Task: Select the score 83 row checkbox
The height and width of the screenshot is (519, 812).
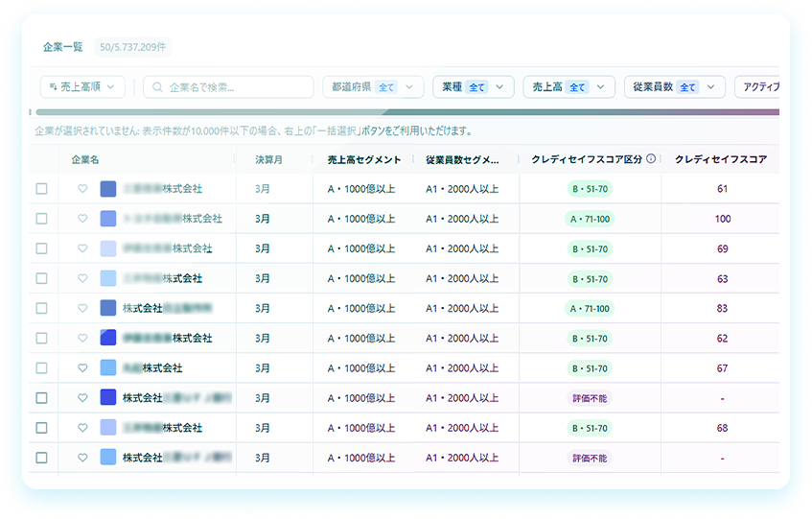Action: click(41, 308)
